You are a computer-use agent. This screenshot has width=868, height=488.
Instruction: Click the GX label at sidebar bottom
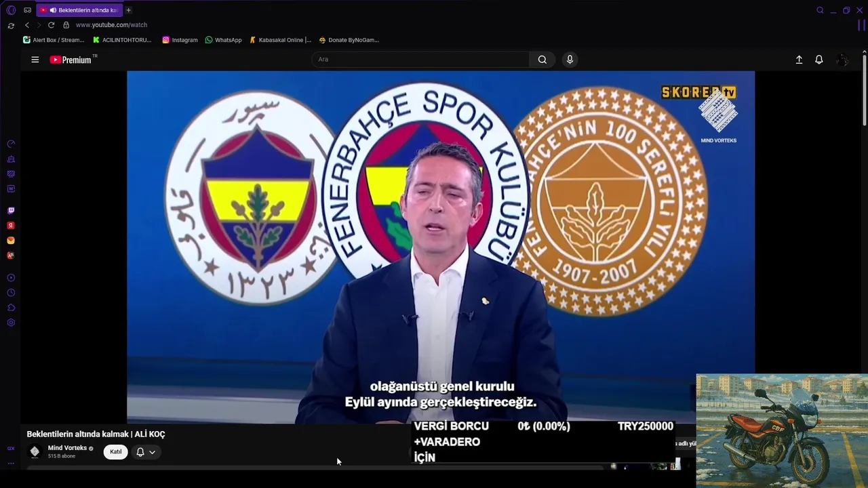11,449
